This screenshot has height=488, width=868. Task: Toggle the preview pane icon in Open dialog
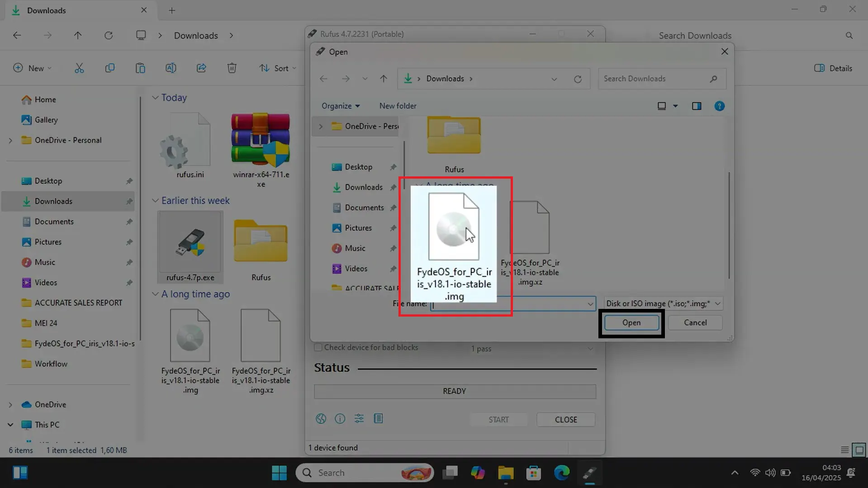[697, 106]
